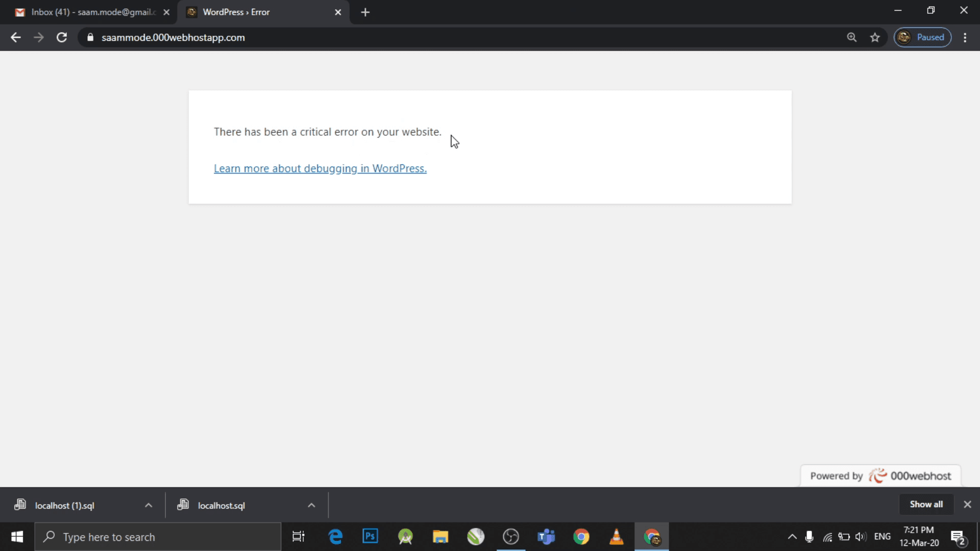
Task: Expand options for localhost (1).sql download
Action: pyautogui.click(x=149, y=505)
